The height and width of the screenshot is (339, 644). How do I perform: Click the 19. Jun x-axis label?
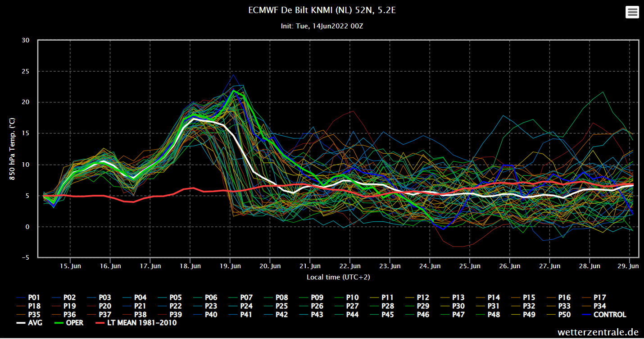point(230,266)
